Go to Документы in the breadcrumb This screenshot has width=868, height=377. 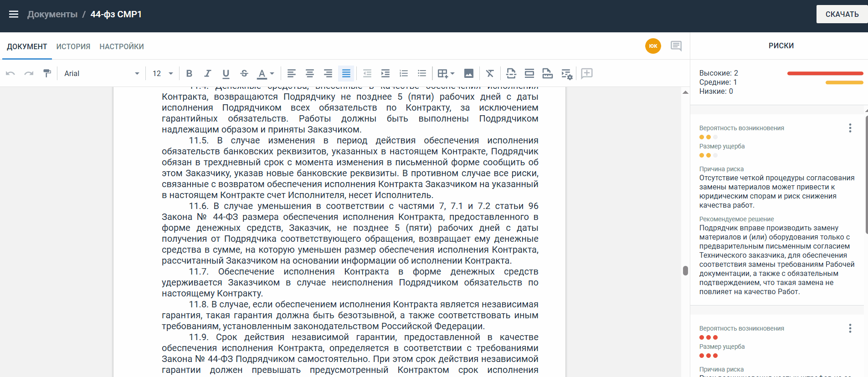(52, 14)
